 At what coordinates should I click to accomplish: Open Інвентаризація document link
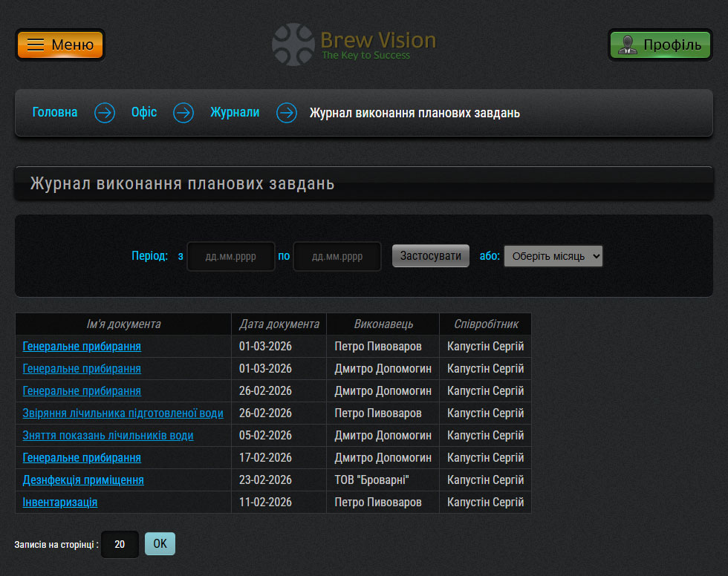click(60, 503)
